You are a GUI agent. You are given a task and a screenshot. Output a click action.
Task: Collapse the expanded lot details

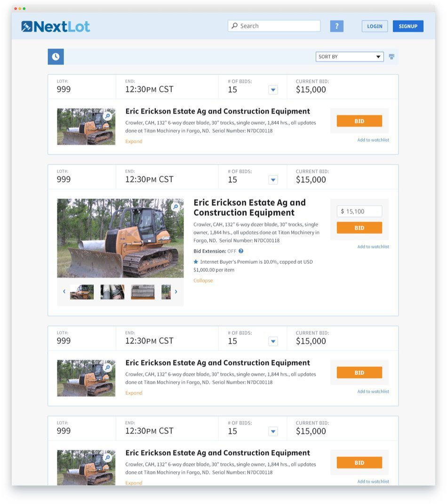[203, 280]
